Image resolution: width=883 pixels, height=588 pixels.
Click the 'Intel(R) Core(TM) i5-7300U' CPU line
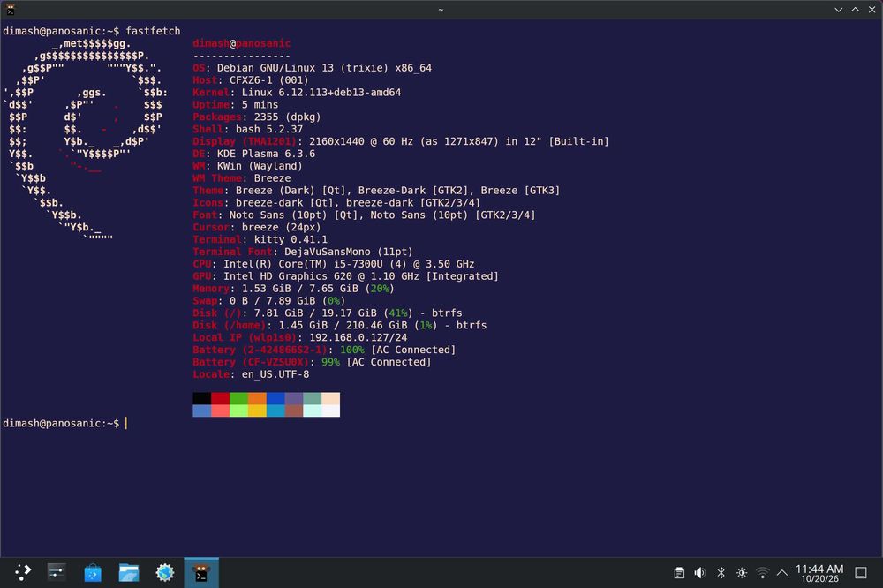tap(334, 264)
